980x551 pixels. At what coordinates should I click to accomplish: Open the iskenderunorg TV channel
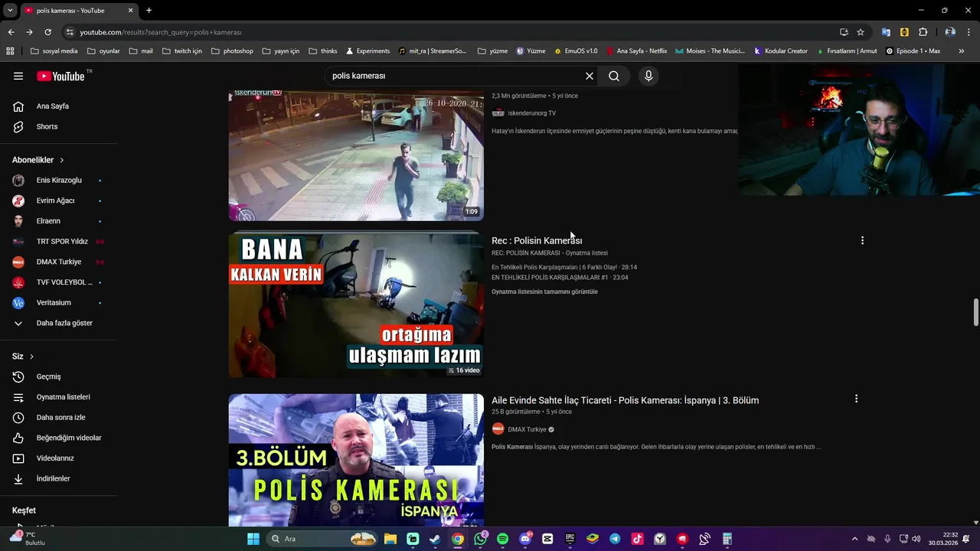[x=531, y=113]
